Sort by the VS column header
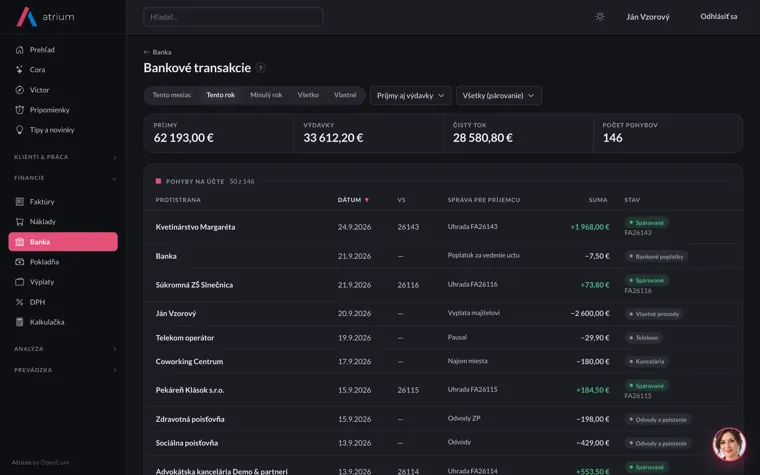 click(401, 200)
